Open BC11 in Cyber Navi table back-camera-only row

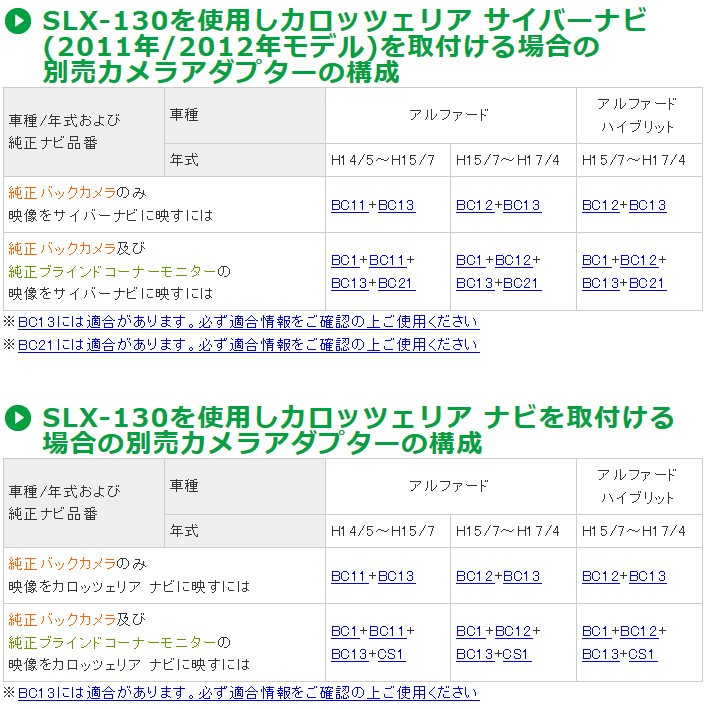349,206
